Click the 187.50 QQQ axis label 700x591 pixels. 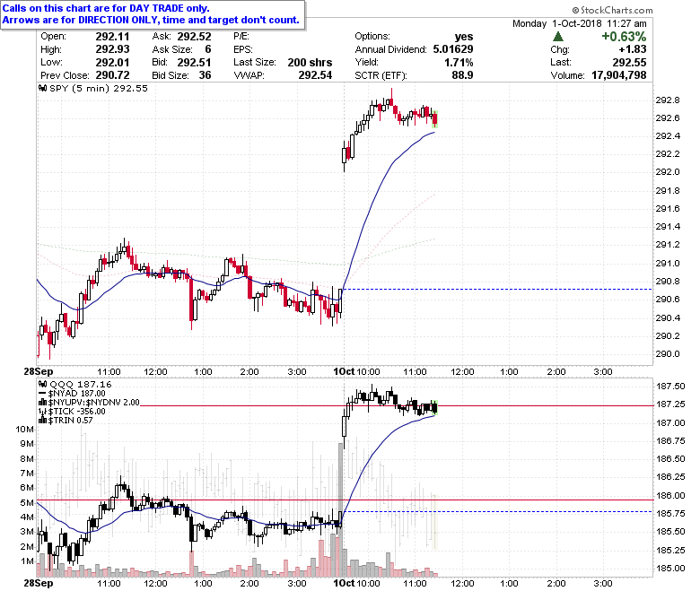coord(670,387)
